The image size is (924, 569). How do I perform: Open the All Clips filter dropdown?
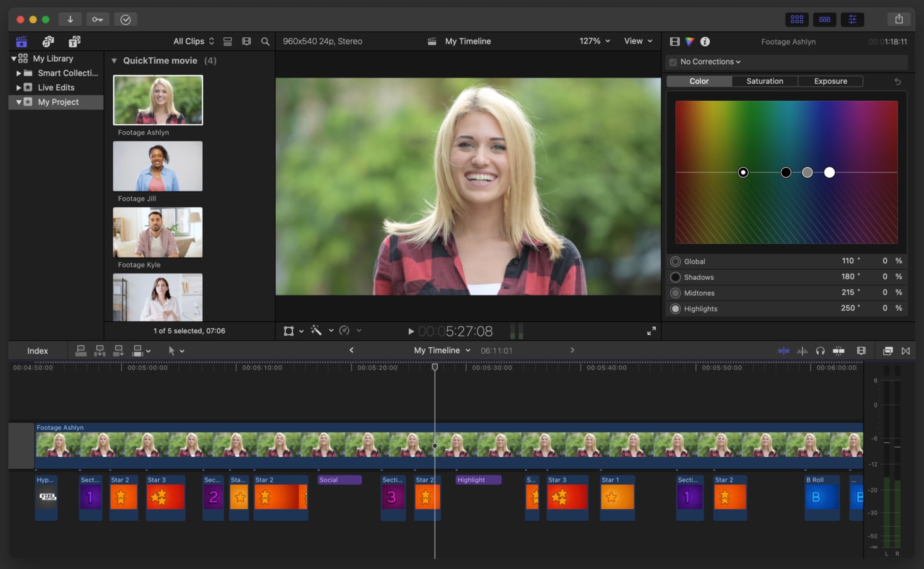pos(193,42)
